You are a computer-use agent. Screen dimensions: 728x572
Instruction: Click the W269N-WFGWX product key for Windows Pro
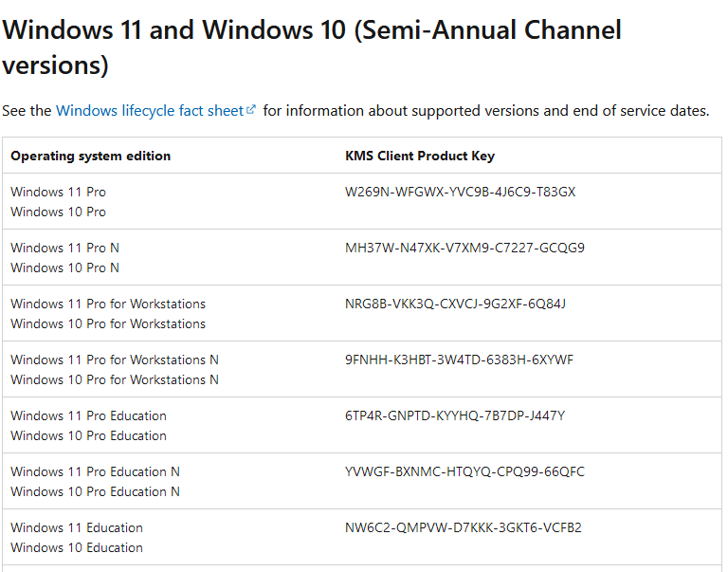tap(460, 192)
